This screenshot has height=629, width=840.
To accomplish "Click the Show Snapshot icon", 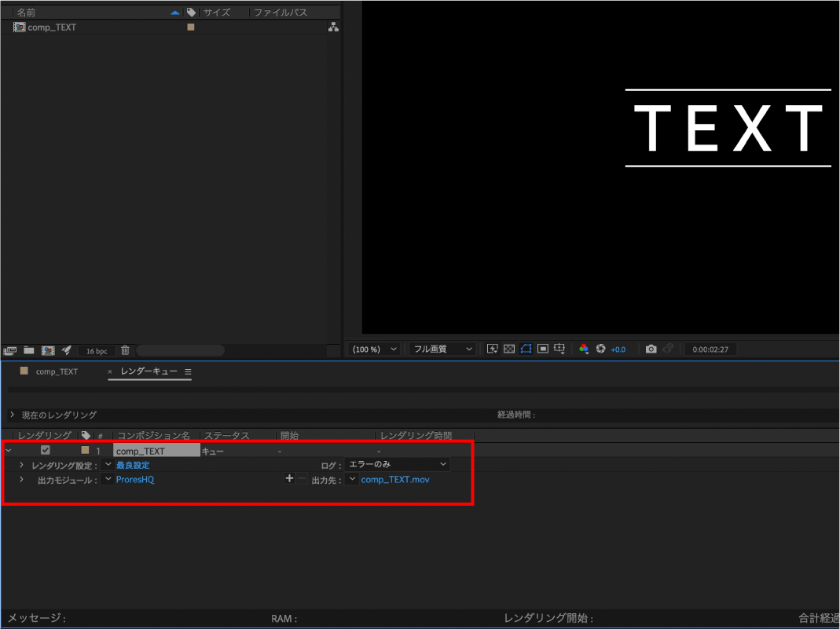I will (x=667, y=349).
